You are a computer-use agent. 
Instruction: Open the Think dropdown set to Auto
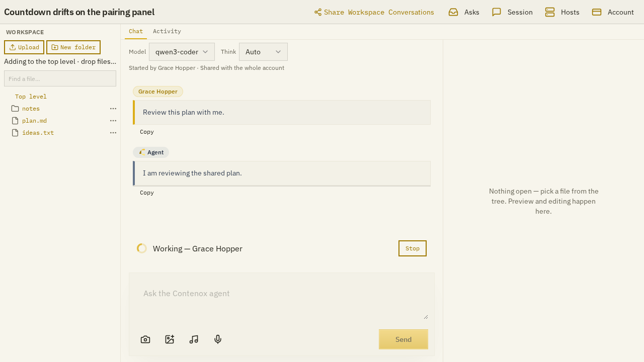click(x=263, y=52)
